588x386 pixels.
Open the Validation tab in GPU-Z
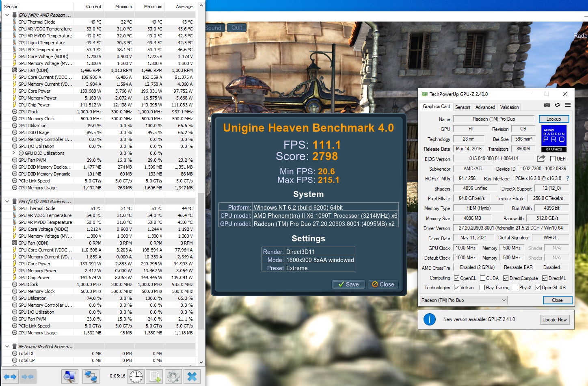point(509,107)
